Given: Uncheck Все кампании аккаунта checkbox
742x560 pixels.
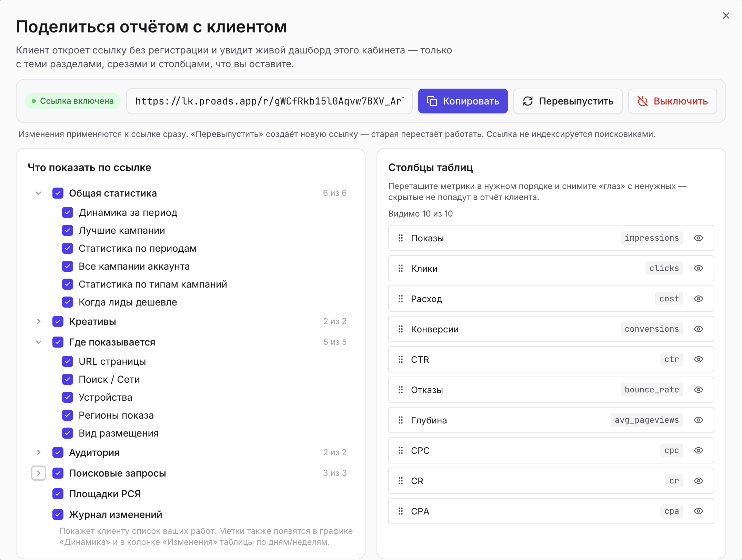Looking at the screenshot, I should [68, 266].
